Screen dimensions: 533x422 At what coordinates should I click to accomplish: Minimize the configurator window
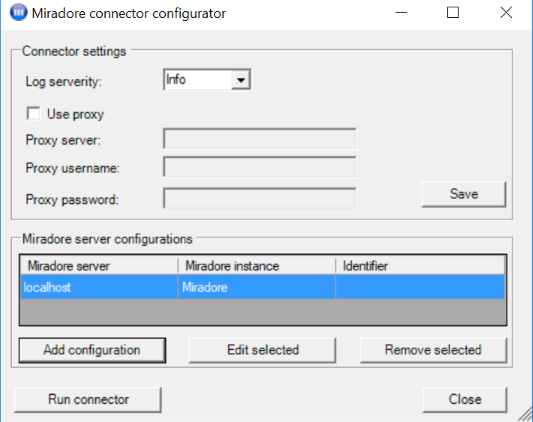pyautogui.click(x=401, y=13)
